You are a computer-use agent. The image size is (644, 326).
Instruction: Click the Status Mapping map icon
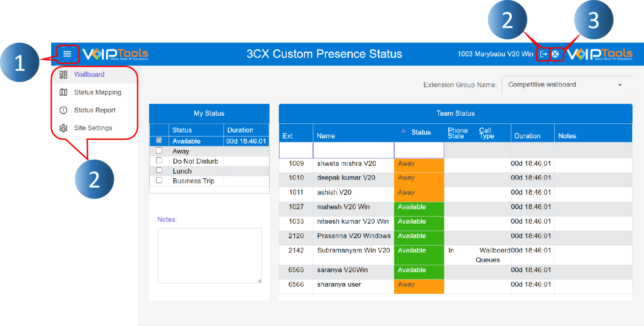pos(63,92)
